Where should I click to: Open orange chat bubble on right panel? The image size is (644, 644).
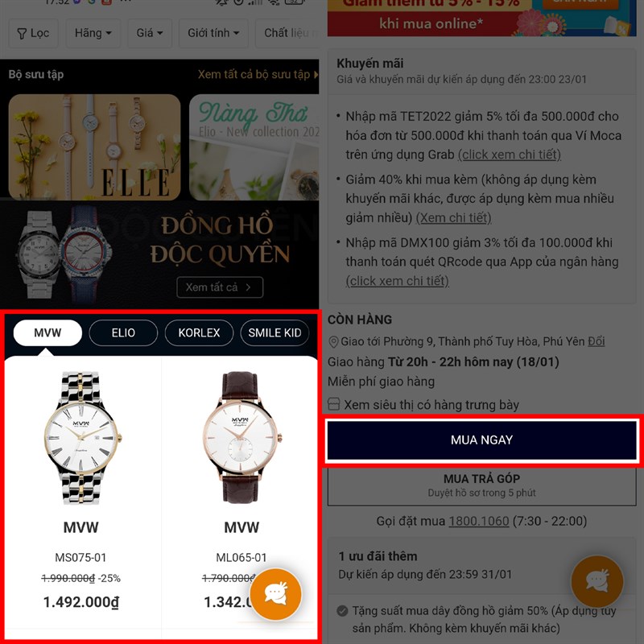coord(597,580)
